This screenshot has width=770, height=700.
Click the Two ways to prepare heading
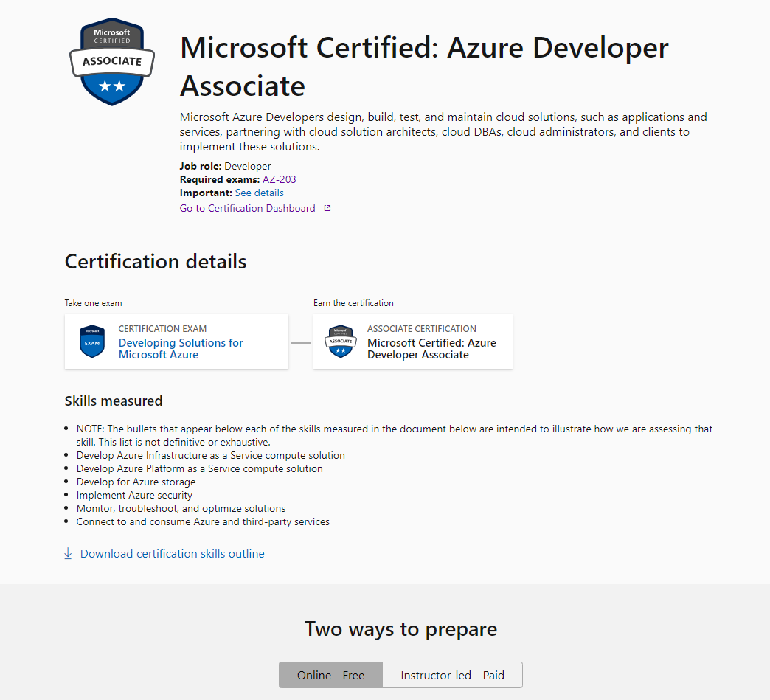[x=400, y=628]
